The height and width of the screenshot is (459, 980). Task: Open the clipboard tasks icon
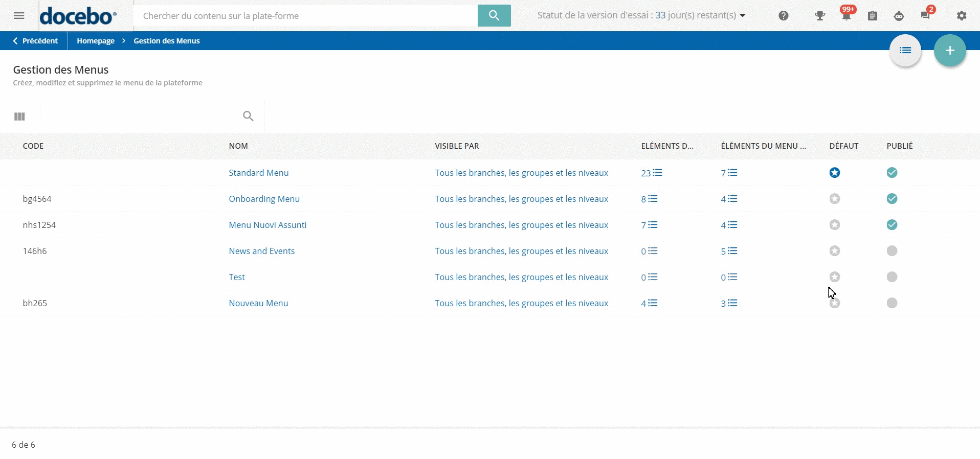(873, 16)
